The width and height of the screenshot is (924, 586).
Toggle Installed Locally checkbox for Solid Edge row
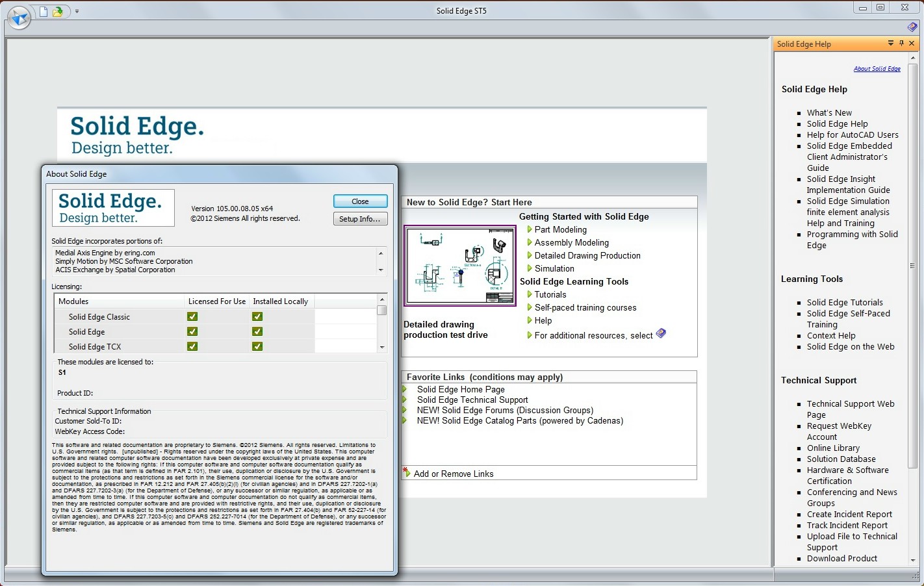pos(257,331)
